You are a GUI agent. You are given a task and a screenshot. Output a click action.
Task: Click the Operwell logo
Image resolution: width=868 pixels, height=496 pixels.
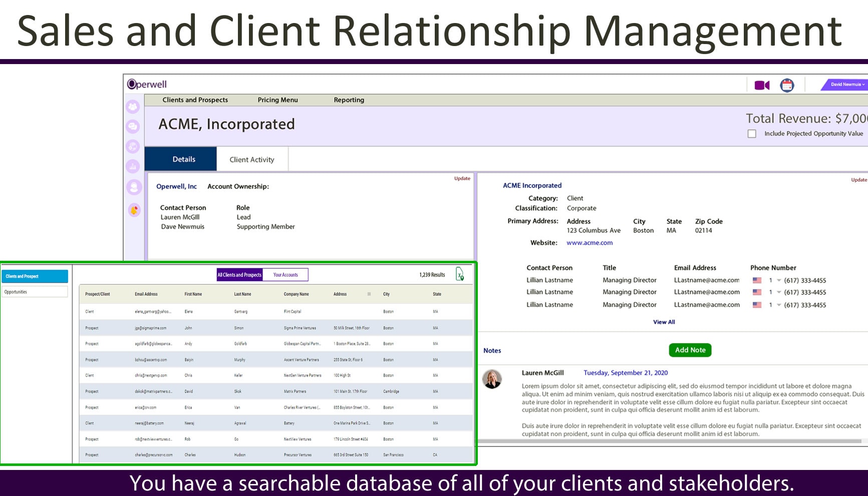coord(147,84)
